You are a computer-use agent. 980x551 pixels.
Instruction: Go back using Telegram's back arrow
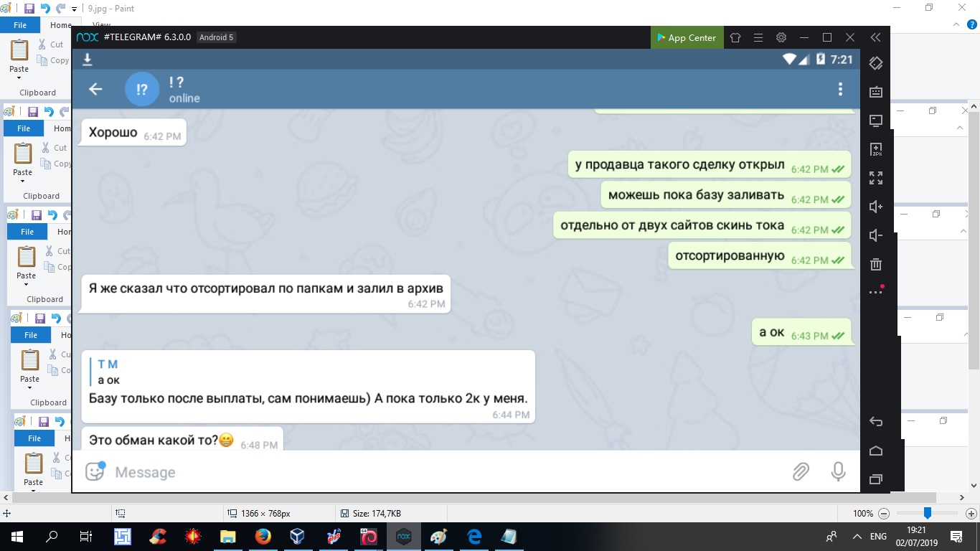pos(95,89)
